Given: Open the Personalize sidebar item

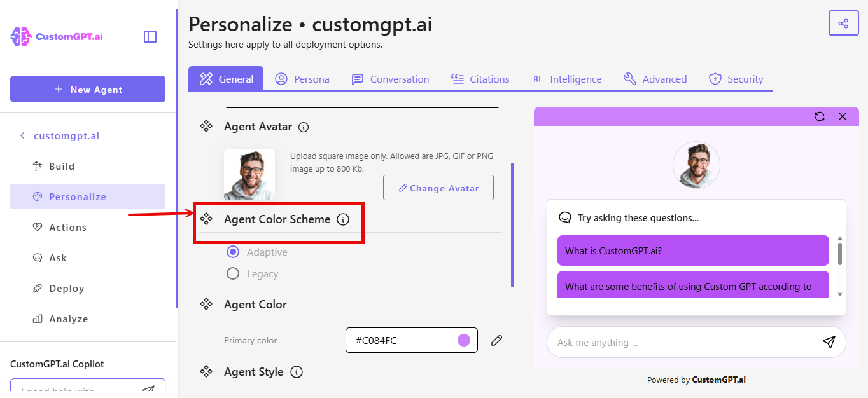Looking at the screenshot, I should (88, 196).
